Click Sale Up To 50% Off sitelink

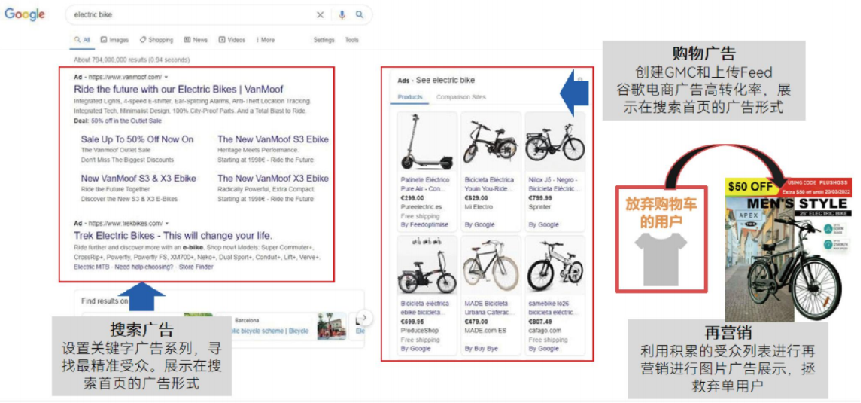137,139
